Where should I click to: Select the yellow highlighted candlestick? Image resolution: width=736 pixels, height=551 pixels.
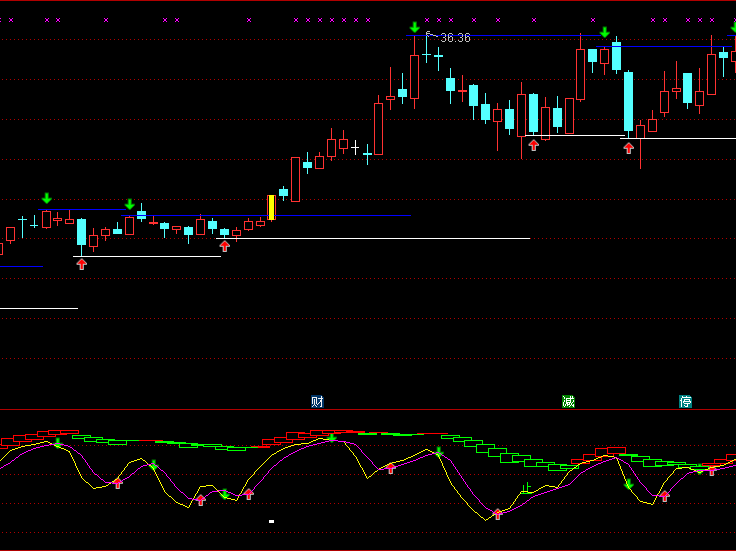click(x=271, y=207)
